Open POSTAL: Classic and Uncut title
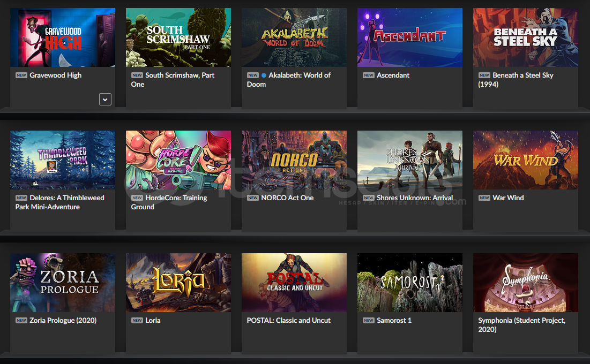Screen dimensions: 590x364 [289, 321]
